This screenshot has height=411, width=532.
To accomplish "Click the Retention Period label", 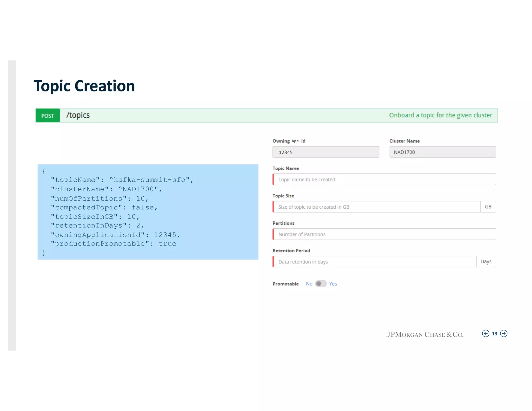I will pyautogui.click(x=291, y=250).
